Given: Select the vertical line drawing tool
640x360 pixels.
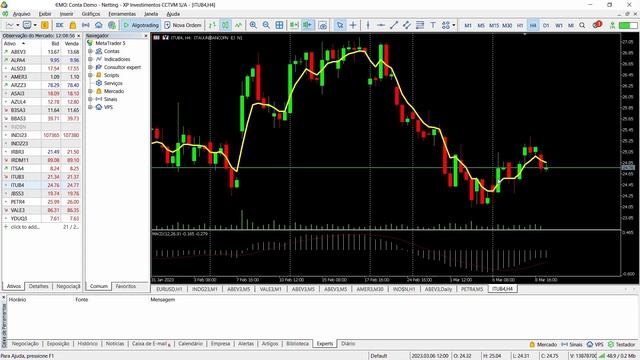Looking at the screenshot, I should click(368, 25).
